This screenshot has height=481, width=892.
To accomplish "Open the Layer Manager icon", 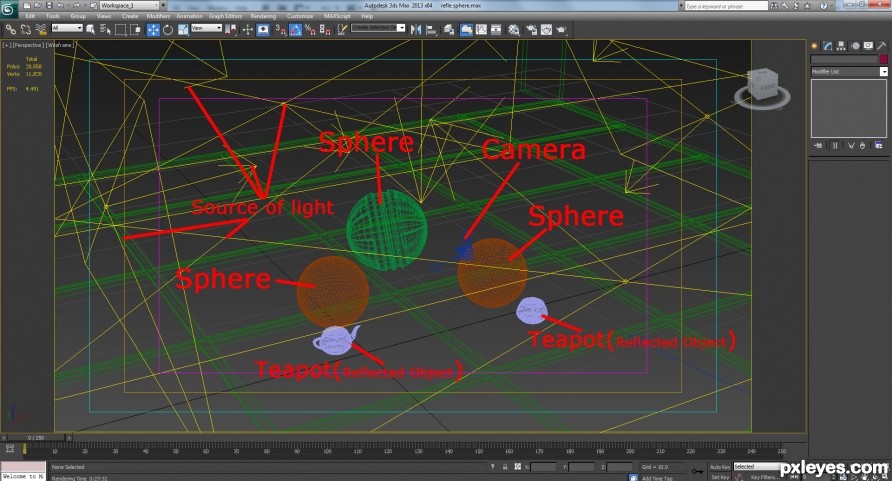I will click(x=449, y=30).
